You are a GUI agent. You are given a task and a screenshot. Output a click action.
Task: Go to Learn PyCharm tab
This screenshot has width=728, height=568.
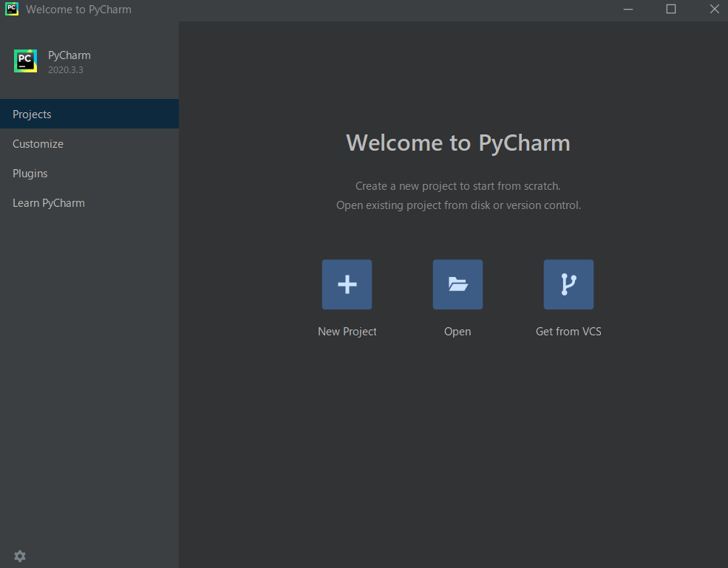(89, 203)
